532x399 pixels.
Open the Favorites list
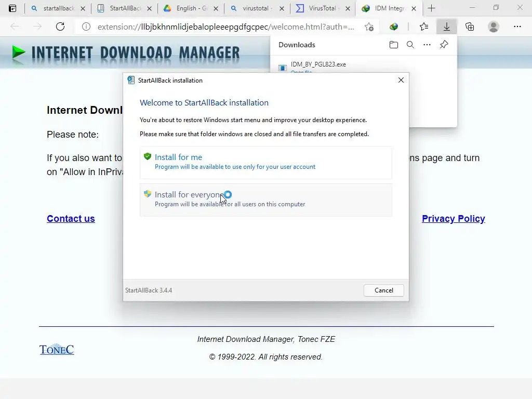coord(424,26)
